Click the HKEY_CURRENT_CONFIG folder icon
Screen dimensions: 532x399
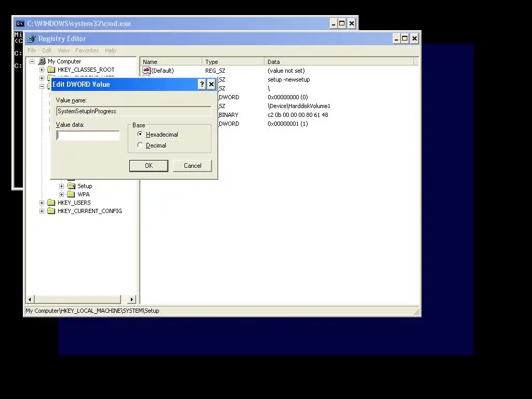pyautogui.click(x=51, y=211)
